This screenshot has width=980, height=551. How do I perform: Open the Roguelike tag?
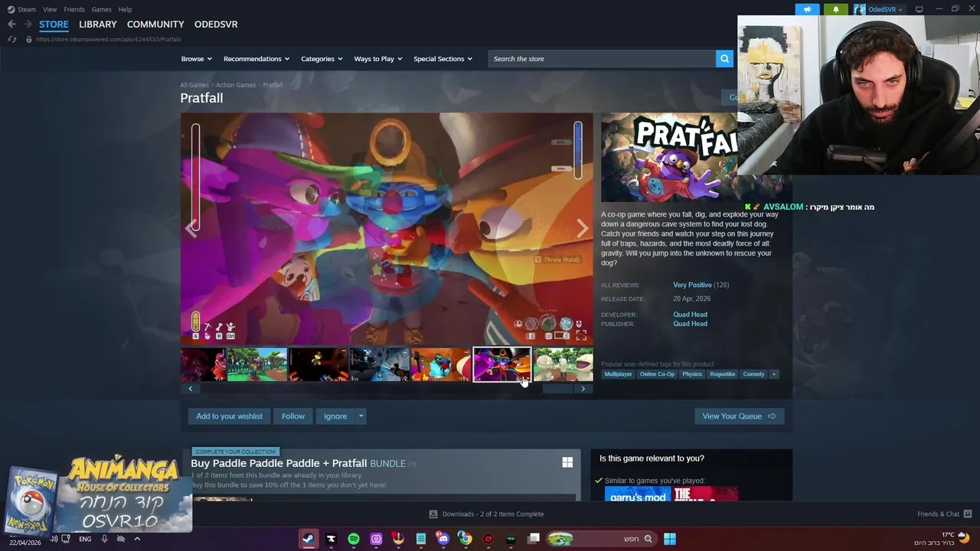tap(722, 374)
